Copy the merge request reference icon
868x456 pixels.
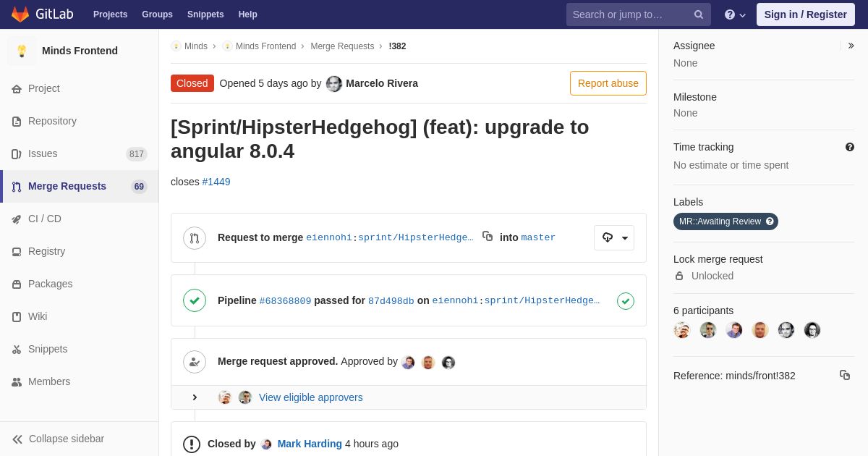tap(845, 375)
